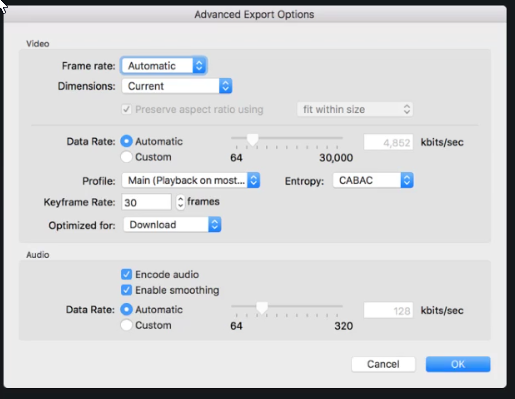Select Custom audio data rate radio button
The width and height of the screenshot is (515, 399).
[x=126, y=325]
